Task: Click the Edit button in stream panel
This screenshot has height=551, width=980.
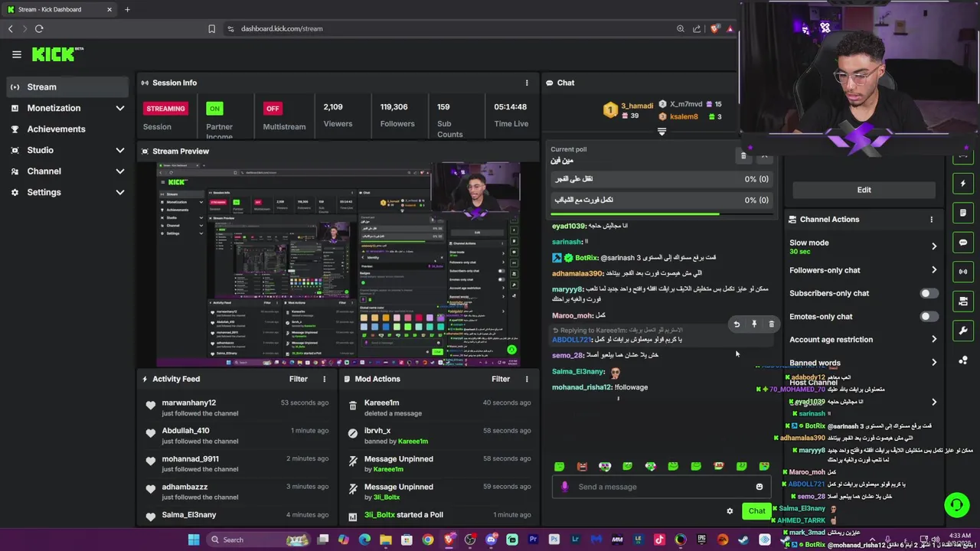Action: 864,190
